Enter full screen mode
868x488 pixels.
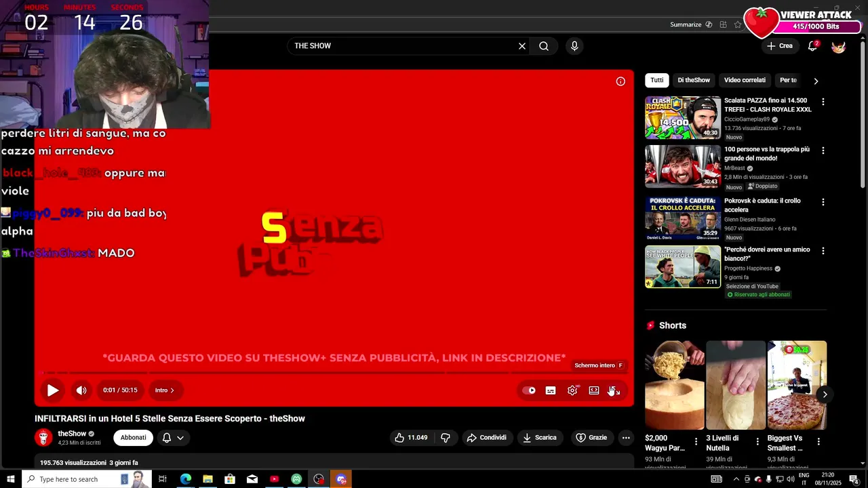pyautogui.click(x=614, y=390)
